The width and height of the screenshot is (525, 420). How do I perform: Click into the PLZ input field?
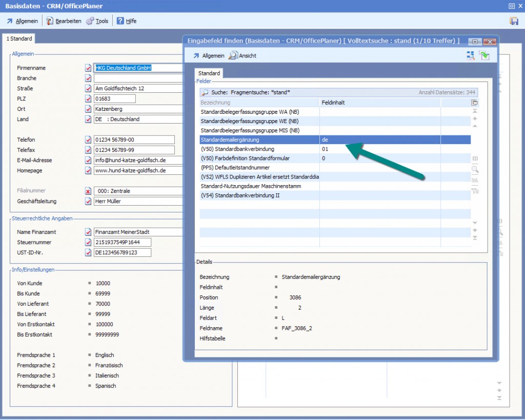tap(115, 98)
